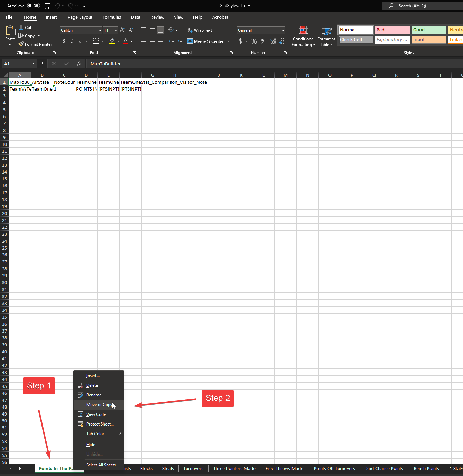Toggle italic formatting
The width and height of the screenshot is (463, 476).
pos(72,41)
